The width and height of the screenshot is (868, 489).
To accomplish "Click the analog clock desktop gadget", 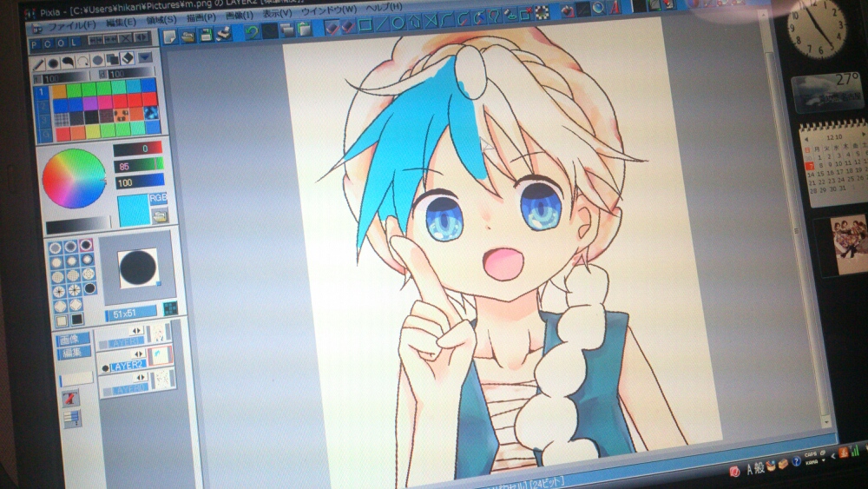I will tap(817, 29).
